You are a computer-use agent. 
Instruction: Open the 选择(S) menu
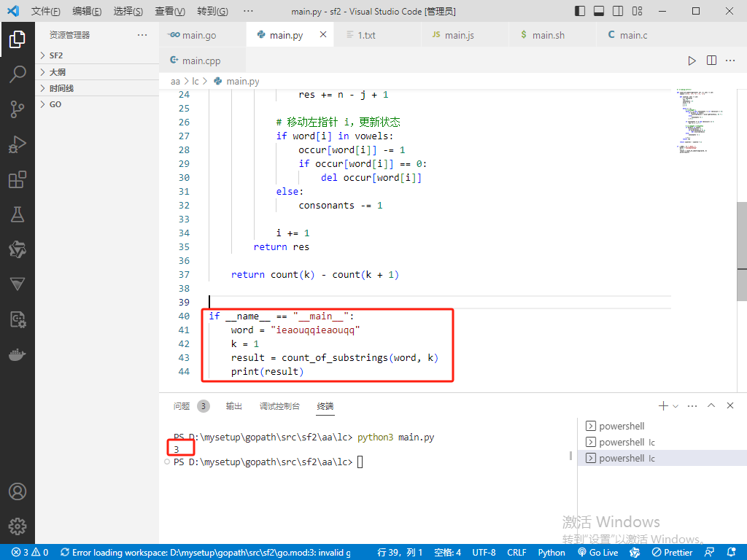128,11
